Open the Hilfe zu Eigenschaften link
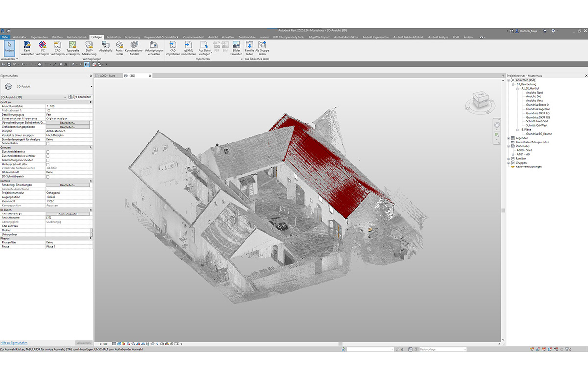This screenshot has height=380, width=588. pyautogui.click(x=15, y=342)
